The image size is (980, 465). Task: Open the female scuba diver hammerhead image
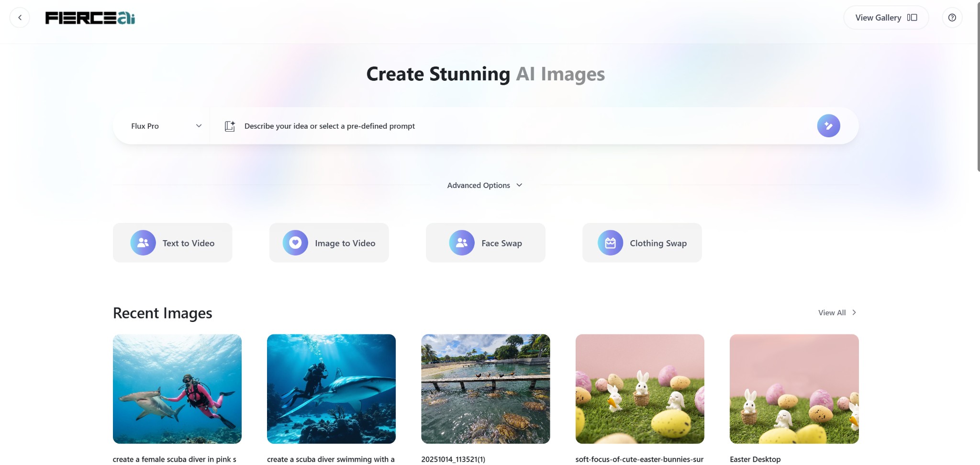(177, 389)
